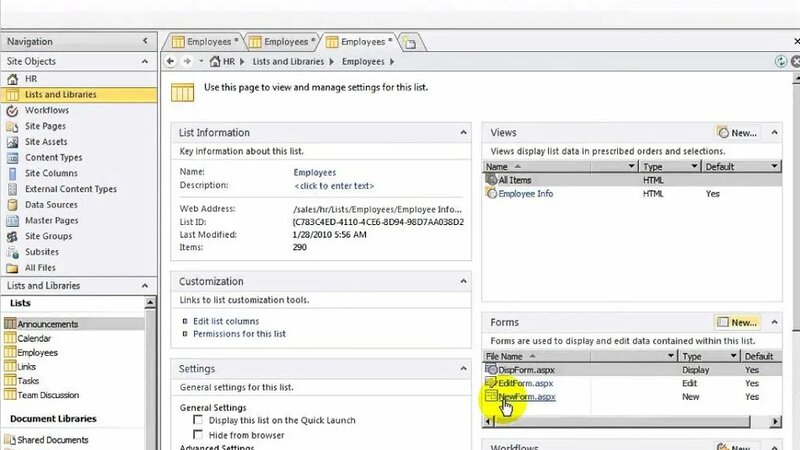The image size is (800, 450).
Task: Click to enter description text
Action: tap(334, 186)
